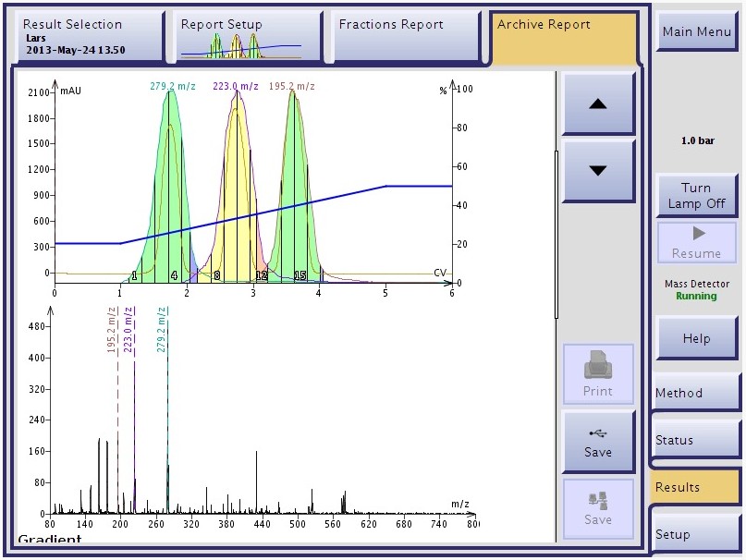Click the 279.2 m/z chromatogram peak
This screenshot has width=746, height=560.
(169, 166)
